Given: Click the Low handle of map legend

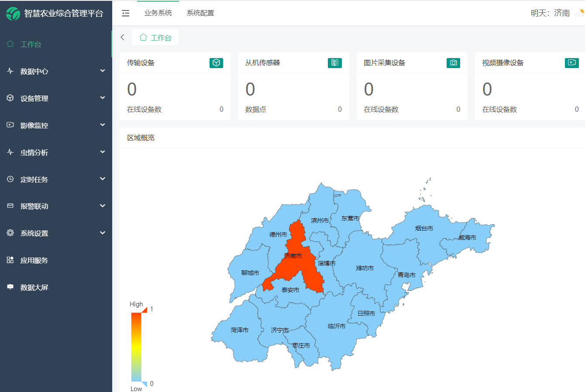Looking at the screenshot, I should 144,384.
